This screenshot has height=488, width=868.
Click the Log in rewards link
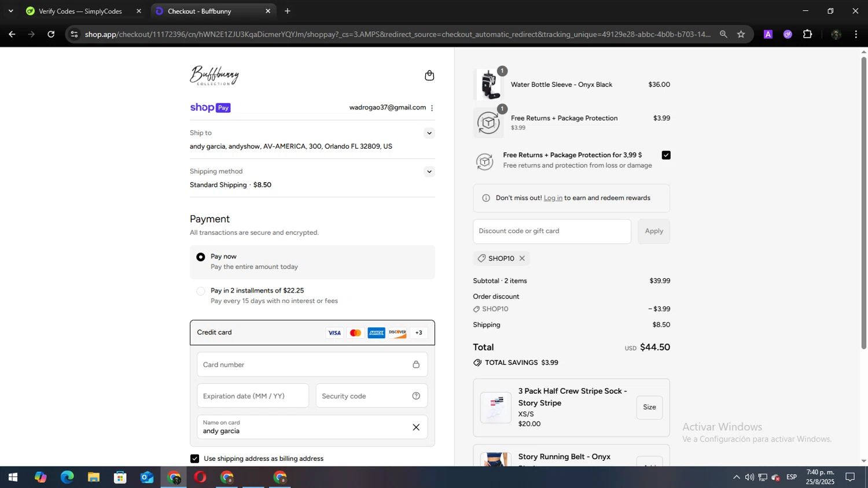point(553,198)
